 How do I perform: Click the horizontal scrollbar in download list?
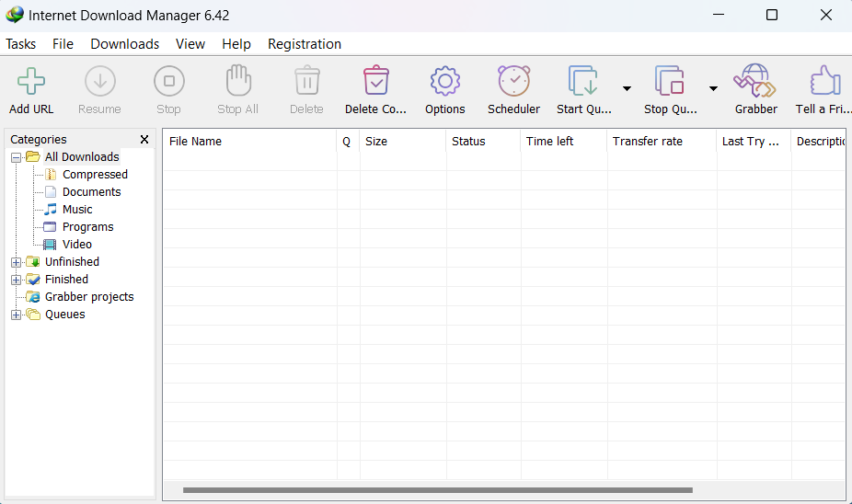pyautogui.click(x=437, y=490)
